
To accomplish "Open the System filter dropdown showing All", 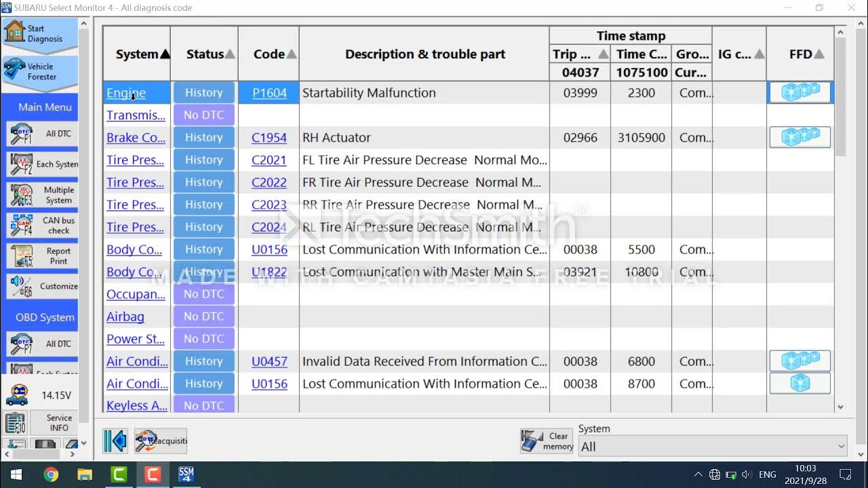I will [x=713, y=447].
